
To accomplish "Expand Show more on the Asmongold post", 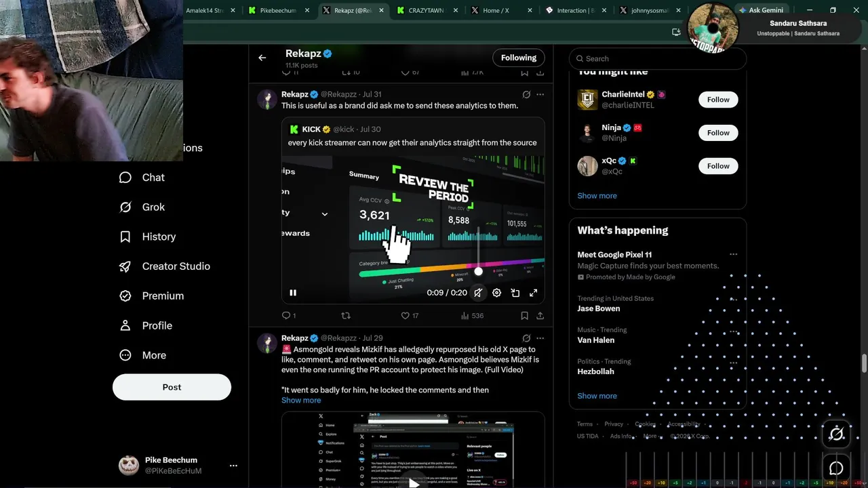I will (x=301, y=401).
